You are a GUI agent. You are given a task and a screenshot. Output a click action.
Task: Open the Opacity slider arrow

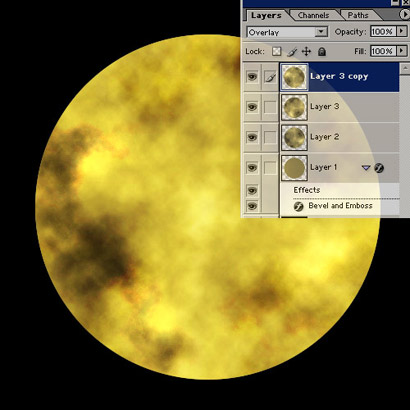pyautogui.click(x=401, y=32)
